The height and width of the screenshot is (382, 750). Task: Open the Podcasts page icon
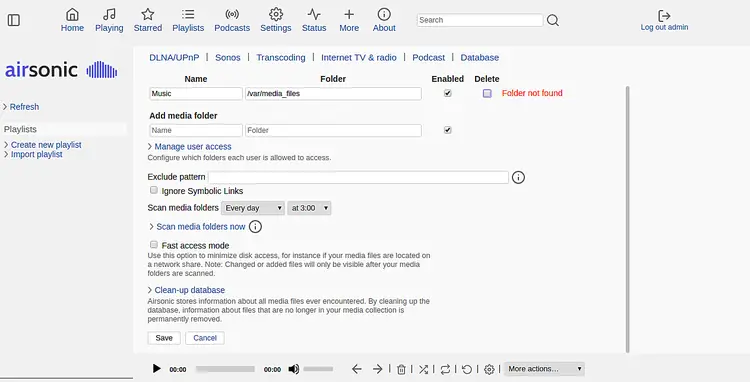pos(232,14)
